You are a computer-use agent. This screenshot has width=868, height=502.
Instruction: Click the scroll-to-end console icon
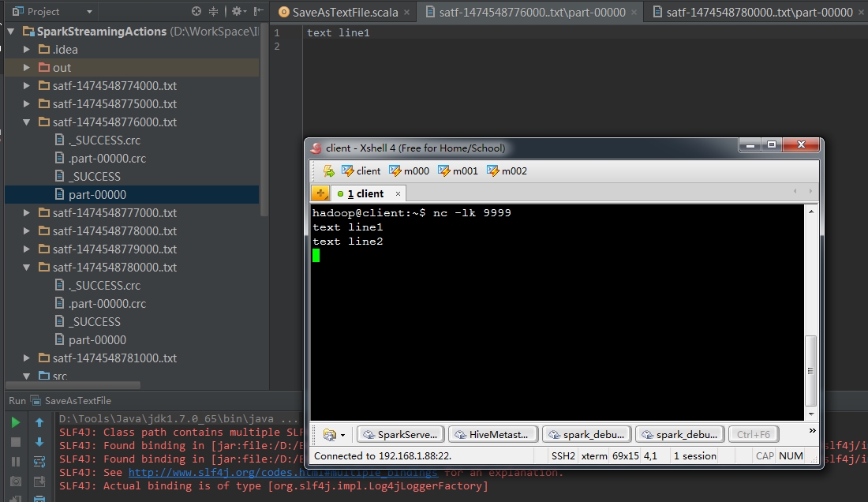tap(39, 481)
